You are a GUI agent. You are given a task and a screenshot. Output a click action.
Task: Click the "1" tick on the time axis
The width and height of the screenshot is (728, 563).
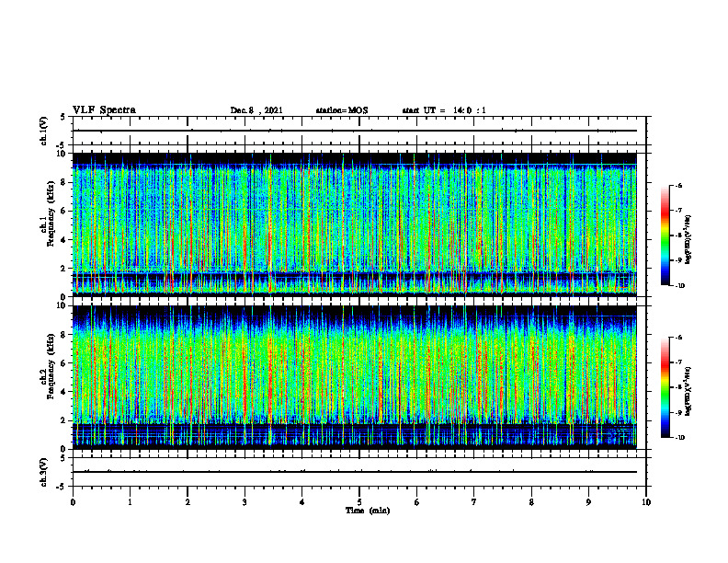[130, 502]
